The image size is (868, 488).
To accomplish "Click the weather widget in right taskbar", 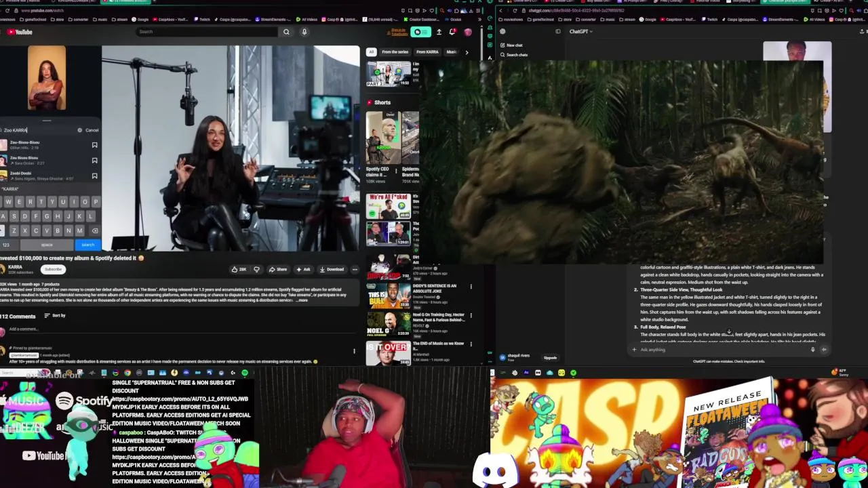I will [x=840, y=372].
